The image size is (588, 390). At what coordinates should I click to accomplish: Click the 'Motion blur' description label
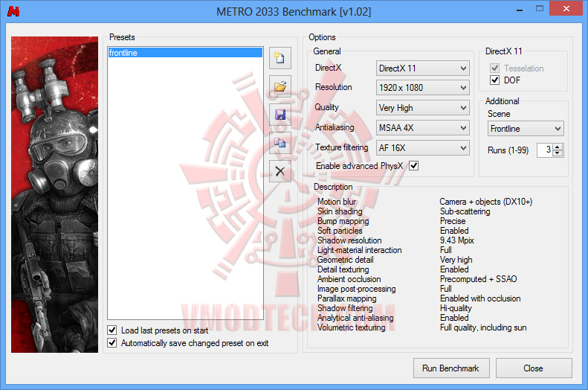coord(337,202)
